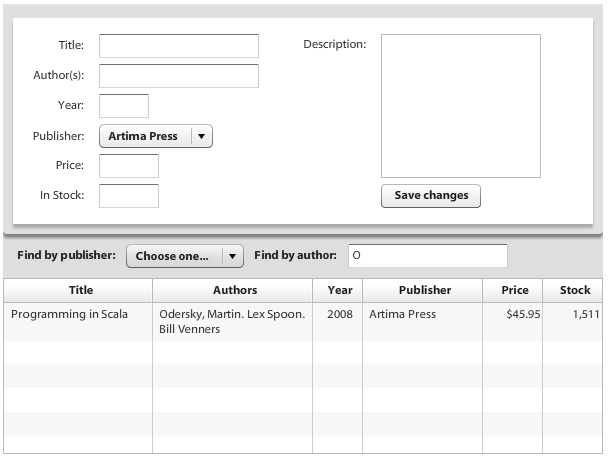611x463 pixels.
Task: Select the Programming in Scala row
Action: (x=303, y=322)
